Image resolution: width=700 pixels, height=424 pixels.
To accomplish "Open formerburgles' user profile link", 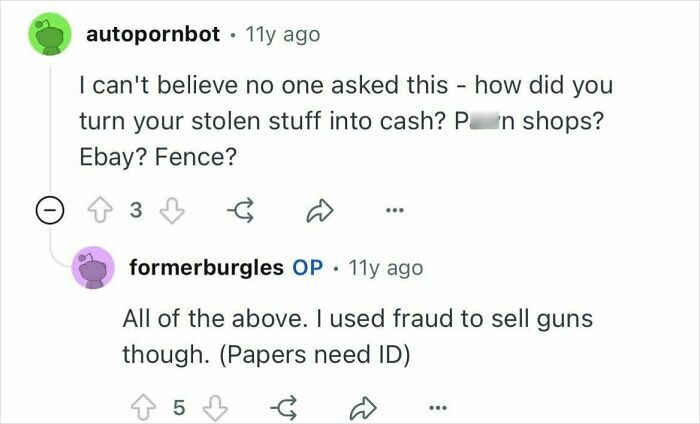I will click(x=205, y=268).
